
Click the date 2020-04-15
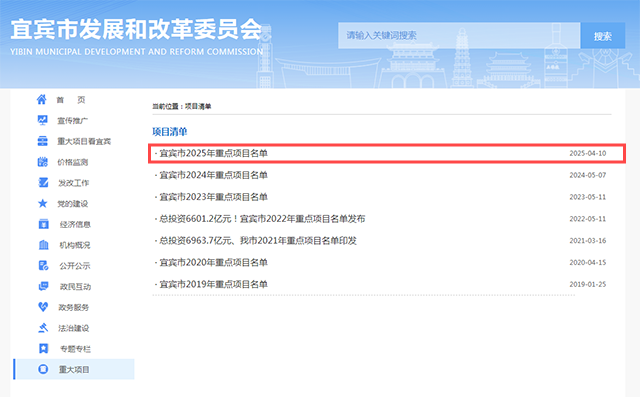(588, 262)
